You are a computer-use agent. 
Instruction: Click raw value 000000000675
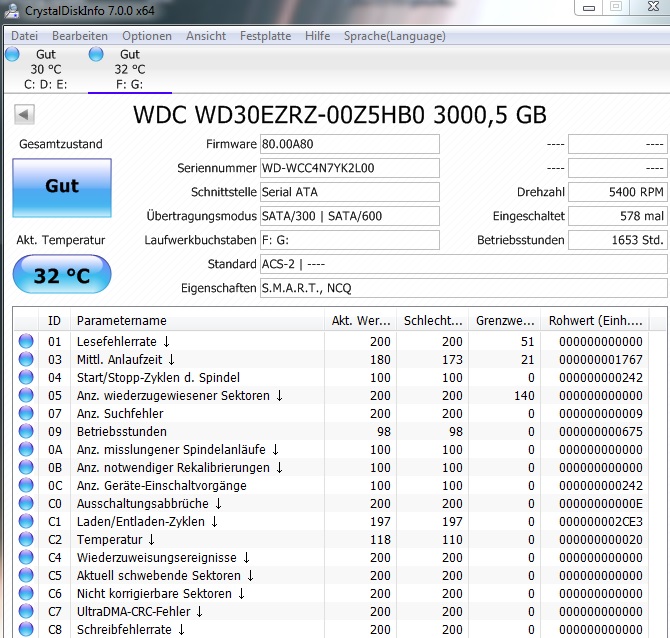[x=601, y=431]
